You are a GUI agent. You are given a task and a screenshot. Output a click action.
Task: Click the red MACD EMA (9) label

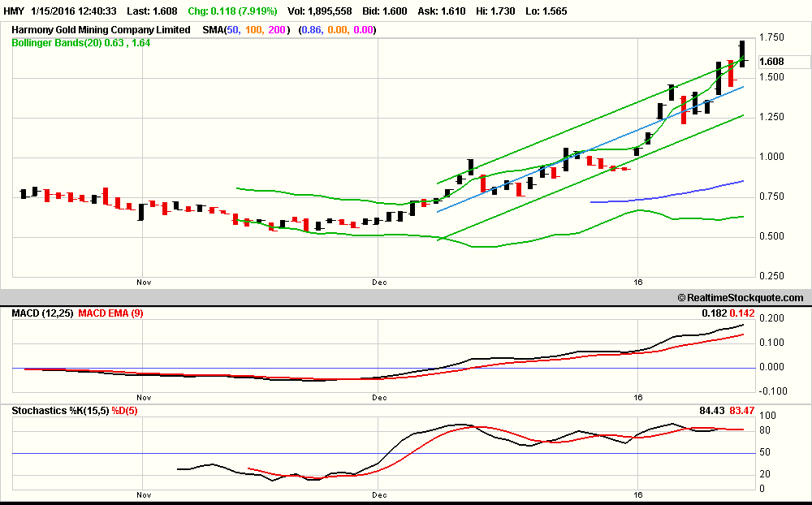pos(110,313)
